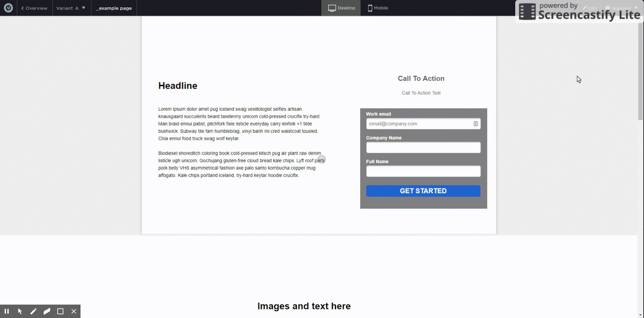Click the Work email input field

tap(419, 124)
